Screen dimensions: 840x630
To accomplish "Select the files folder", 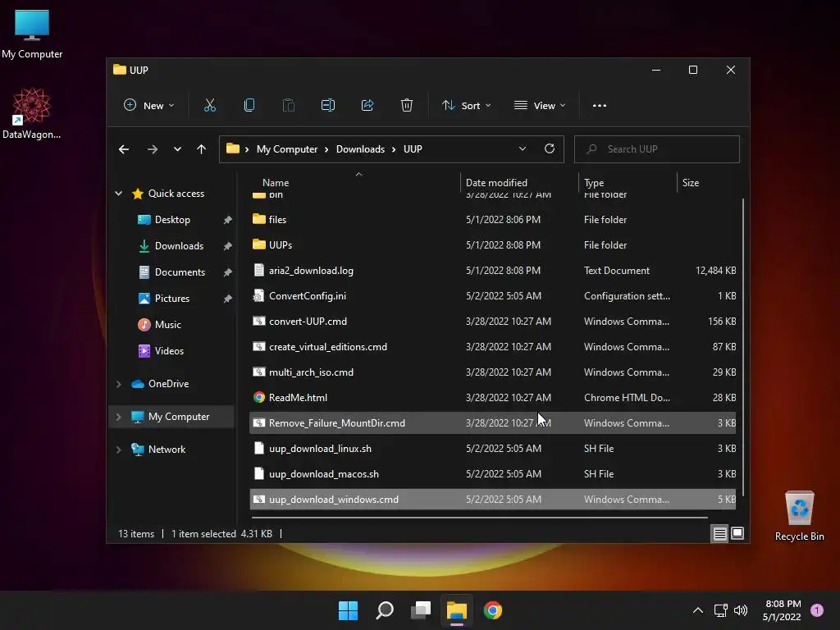I will [x=492, y=220].
